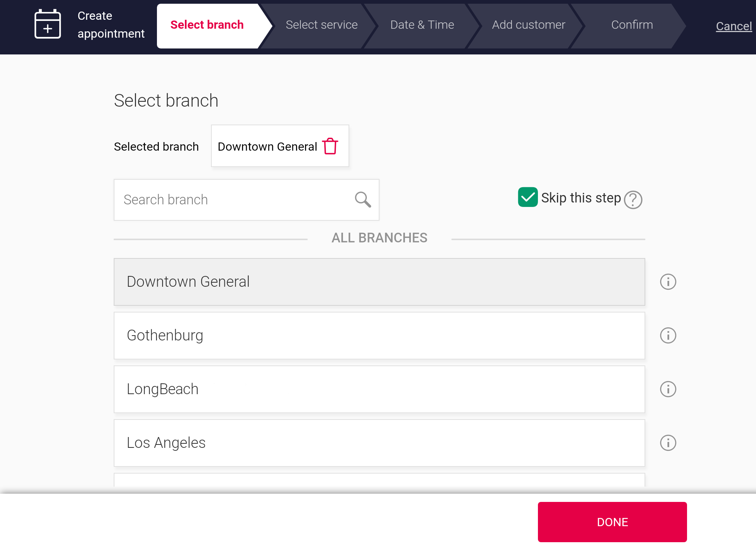Click the ALL BRANCHES section label
The height and width of the screenshot is (553, 756).
click(x=379, y=238)
